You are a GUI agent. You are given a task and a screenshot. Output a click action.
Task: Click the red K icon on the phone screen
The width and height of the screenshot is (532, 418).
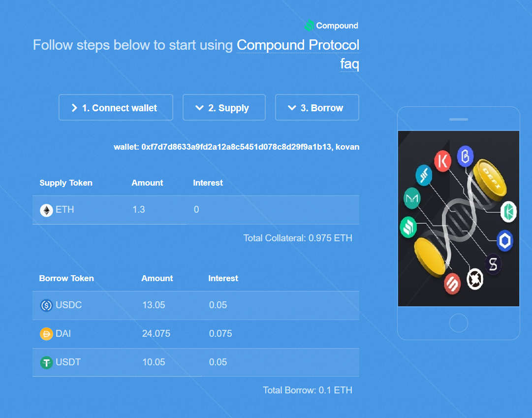coord(442,161)
